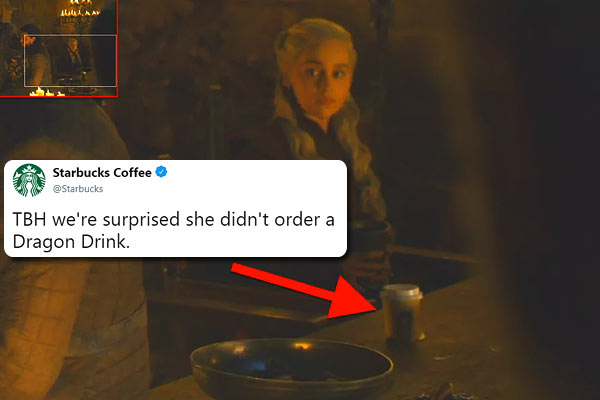Viewport: 600px width, 400px height.
Task: Click the word TBH in the tweet
Action: (29, 219)
